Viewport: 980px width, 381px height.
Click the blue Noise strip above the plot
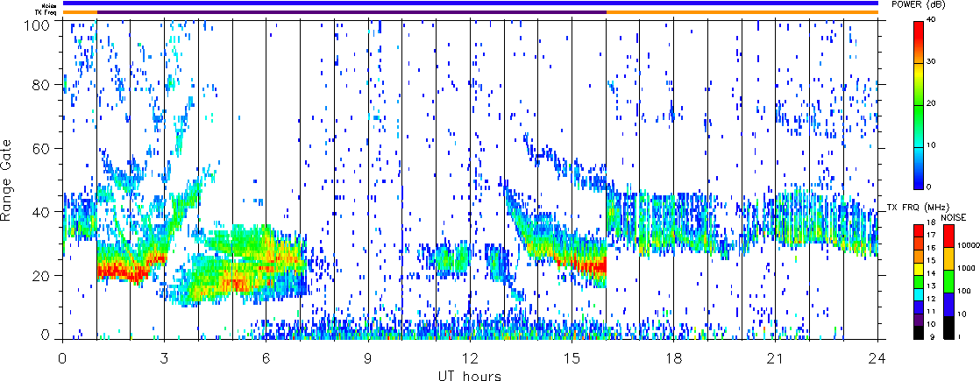470,4
